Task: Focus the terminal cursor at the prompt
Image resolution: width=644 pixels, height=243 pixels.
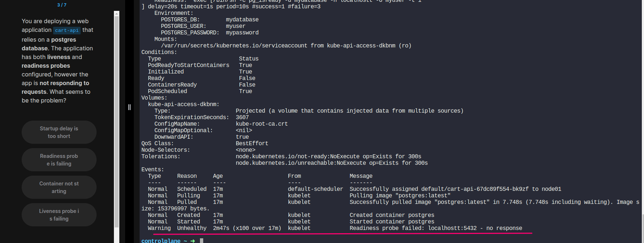Action: 202,241
